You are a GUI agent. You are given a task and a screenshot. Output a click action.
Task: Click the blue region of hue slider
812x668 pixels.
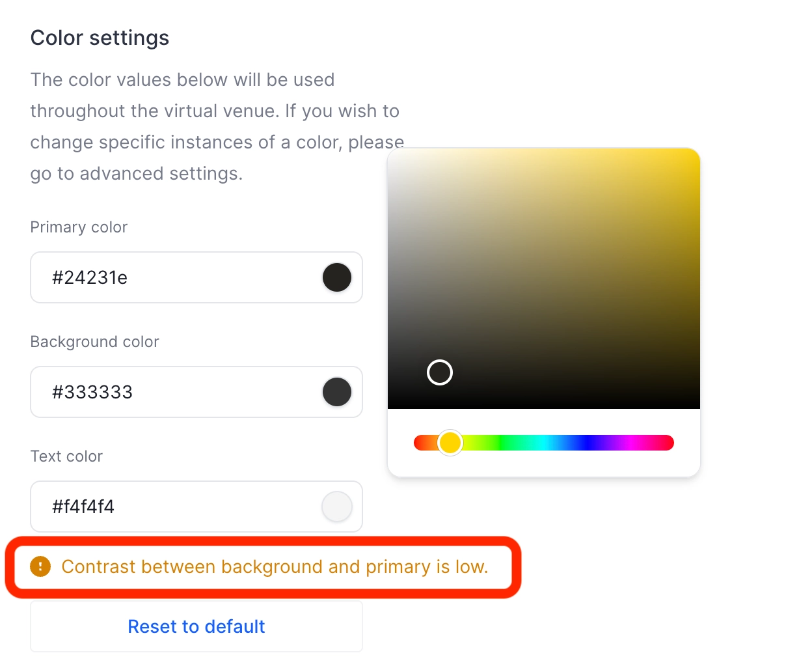(586, 443)
